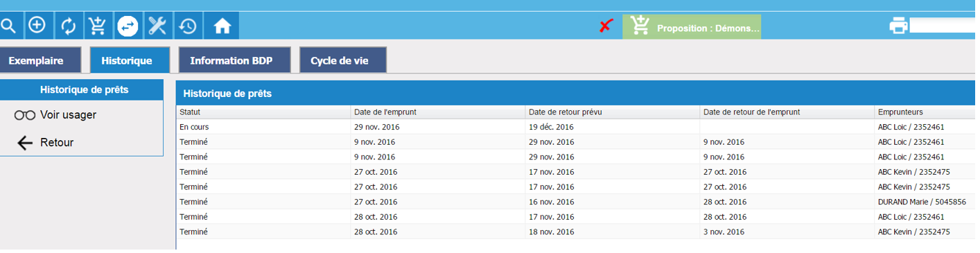
Task: Click the circled plus add icon
Action: tap(37, 26)
